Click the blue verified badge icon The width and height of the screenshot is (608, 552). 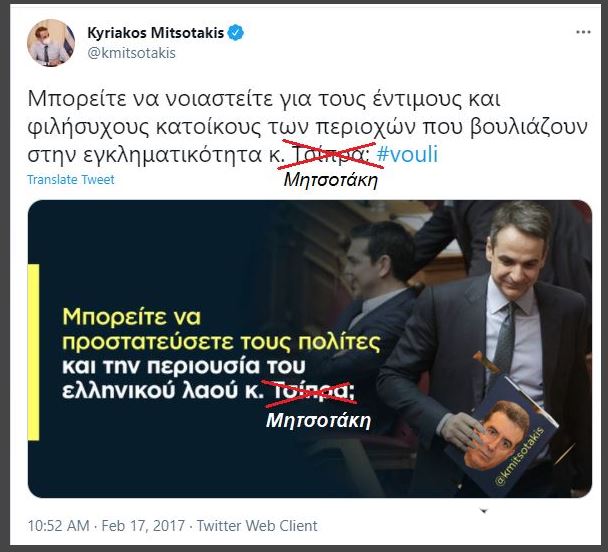[x=235, y=33]
